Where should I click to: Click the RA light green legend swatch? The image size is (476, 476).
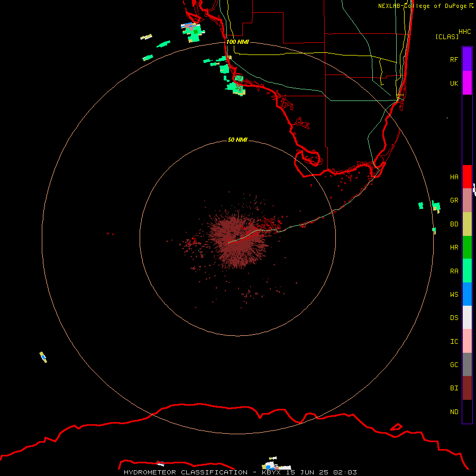pyautogui.click(x=467, y=271)
